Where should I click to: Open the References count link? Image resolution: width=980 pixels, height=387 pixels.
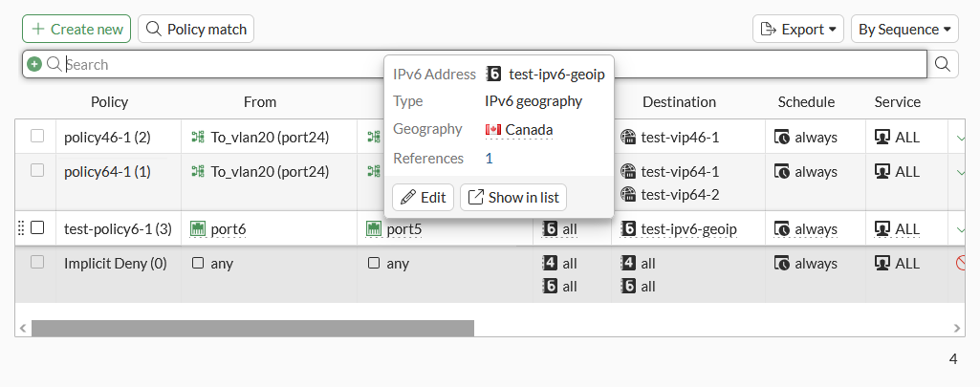point(489,159)
